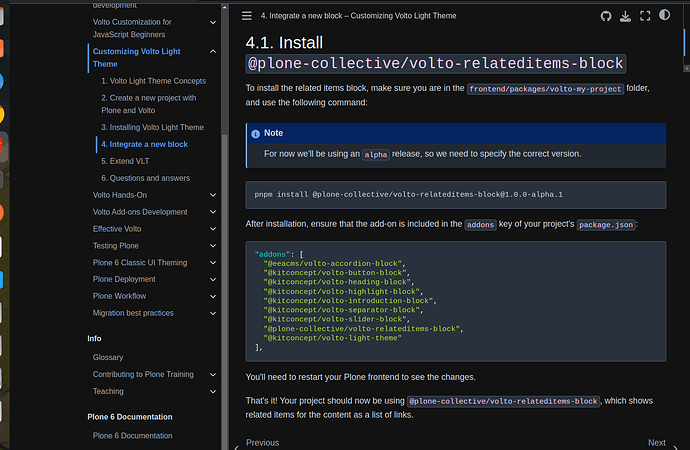Open the Volto Hands-On link
The height and width of the screenshot is (450, 690).
[120, 195]
